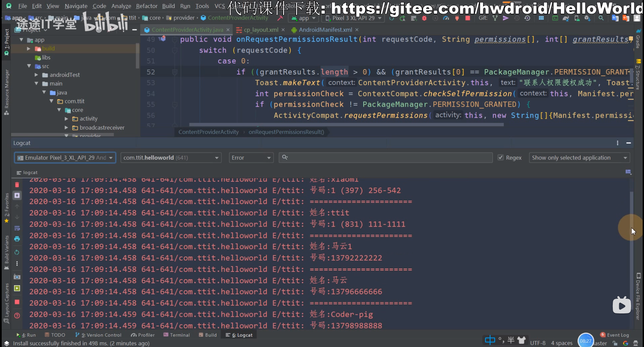Viewport: 644px width, 347px height.
Task: Collapse the core package
Action: point(59,110)
